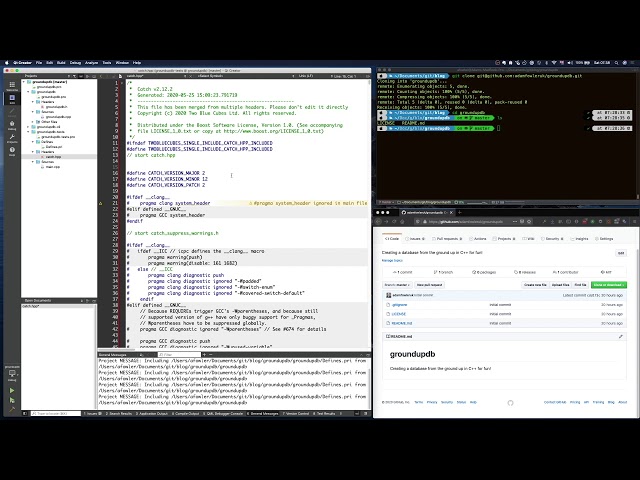The image size is (640, 480).
Task: Open the Select Symbol dropdown in editor toolbar
Action: 245,76
